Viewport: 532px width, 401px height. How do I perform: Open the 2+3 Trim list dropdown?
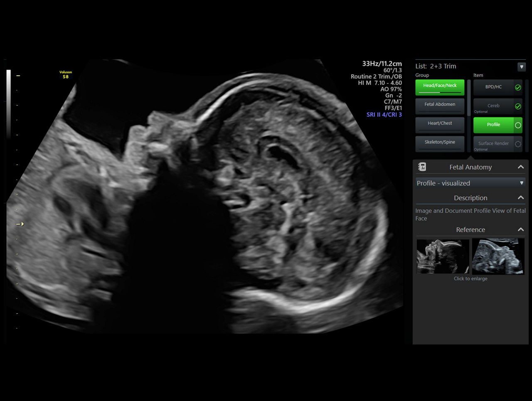[521, 67]
